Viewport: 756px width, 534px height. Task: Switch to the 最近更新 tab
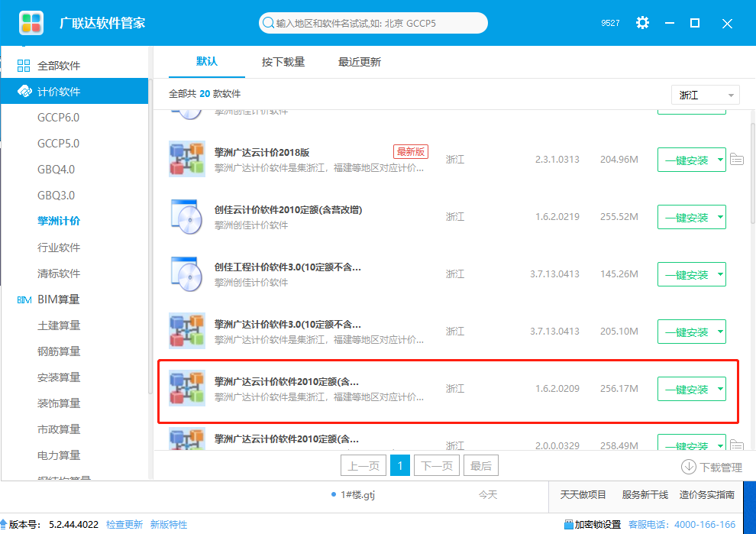[x=359, y=62]
